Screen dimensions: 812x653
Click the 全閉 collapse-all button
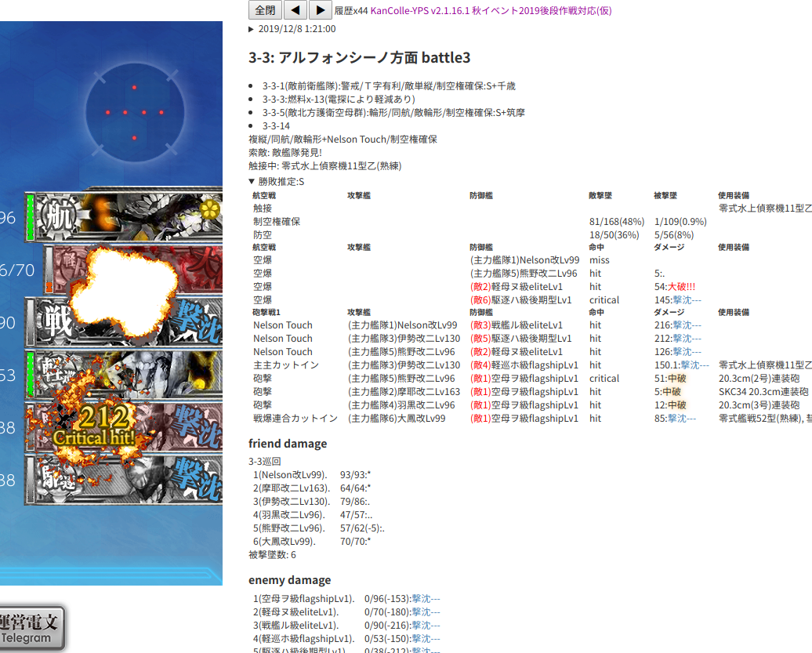(265, 10)
